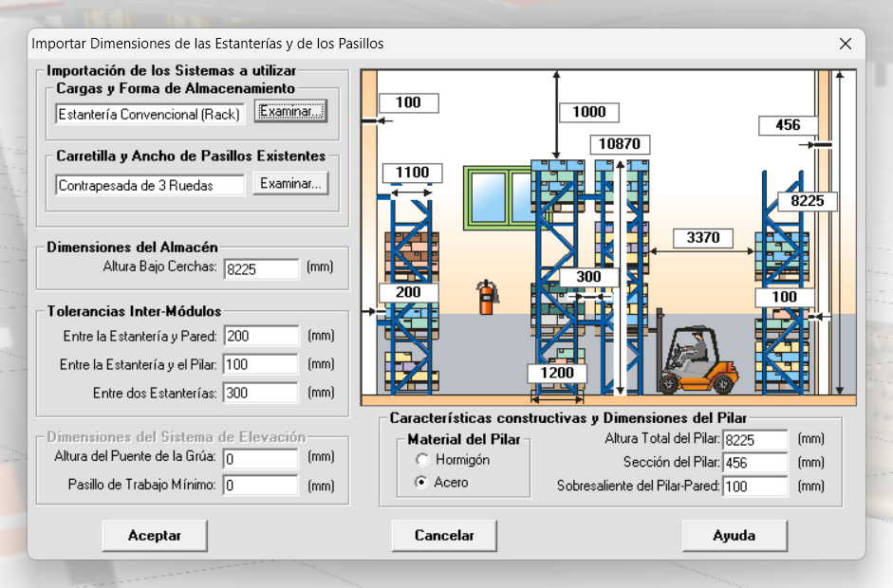Click the Altura Bajo Cerchas input field
This screenshot has height=588, width=893.
pyautogui.click(x=261, y=269)
